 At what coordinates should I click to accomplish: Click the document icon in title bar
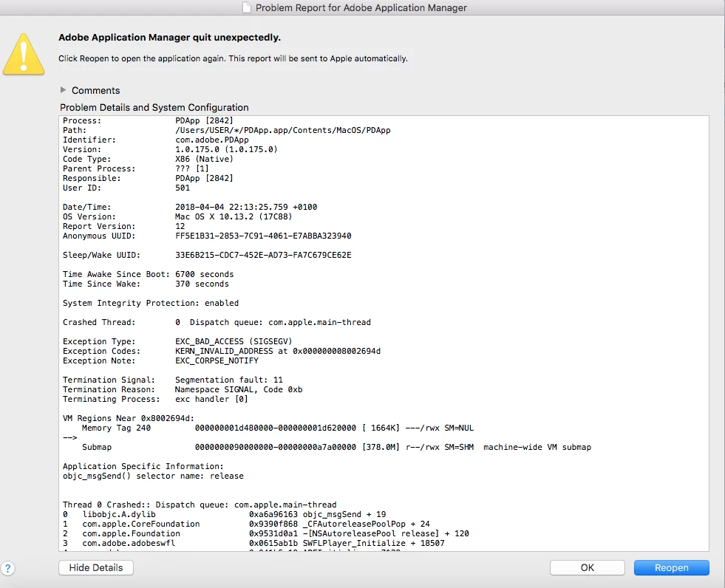[x=247, y=7]
